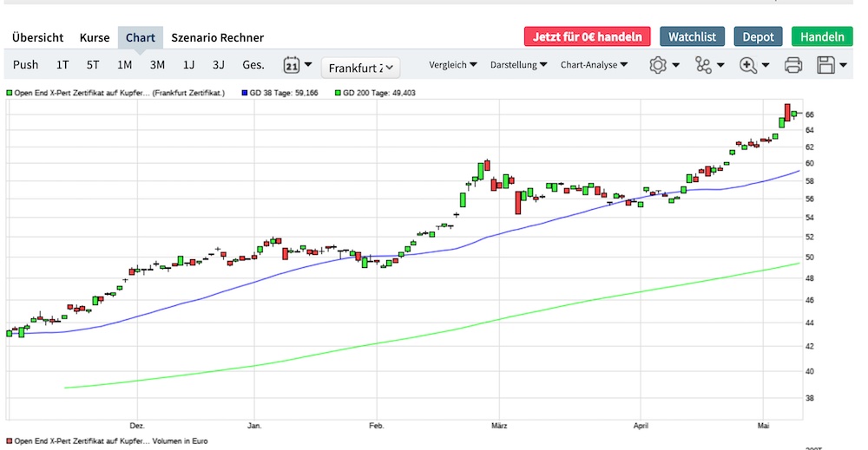The image size is (868, 450).
Task: Click the Feb. label on time axis
Action: pyautogui.click(x=377, y=426)
